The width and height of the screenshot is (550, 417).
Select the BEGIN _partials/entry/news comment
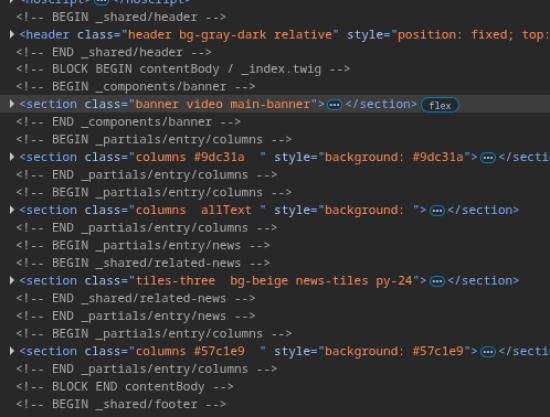coord(143,246)
